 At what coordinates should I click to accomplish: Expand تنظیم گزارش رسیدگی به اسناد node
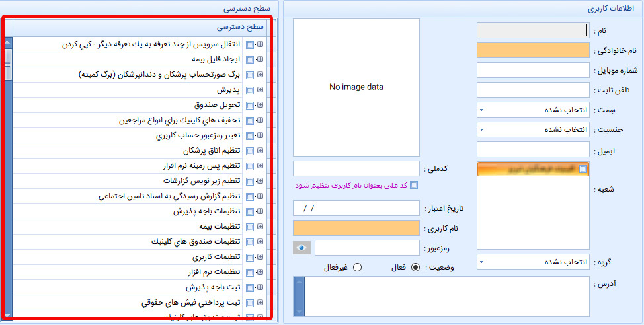point(260,196)
